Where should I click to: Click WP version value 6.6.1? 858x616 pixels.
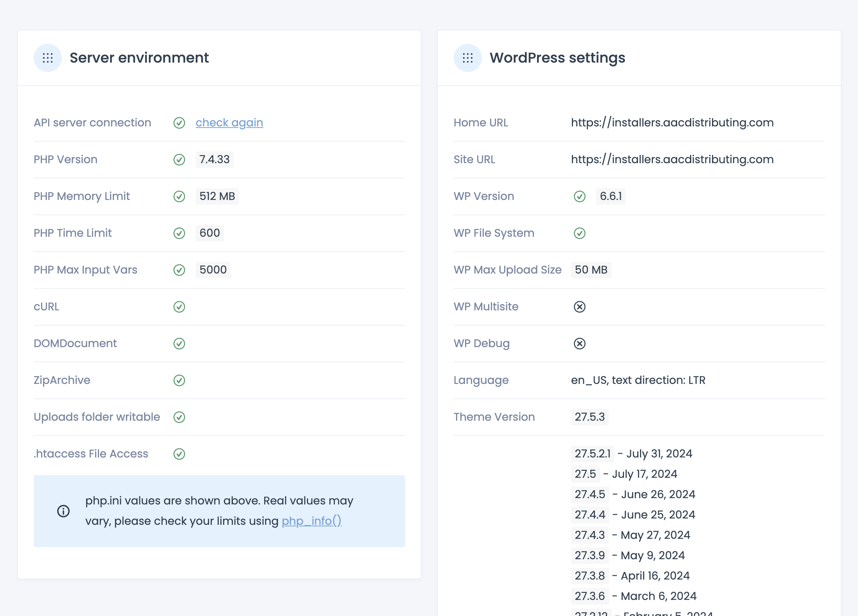(611, 196)
